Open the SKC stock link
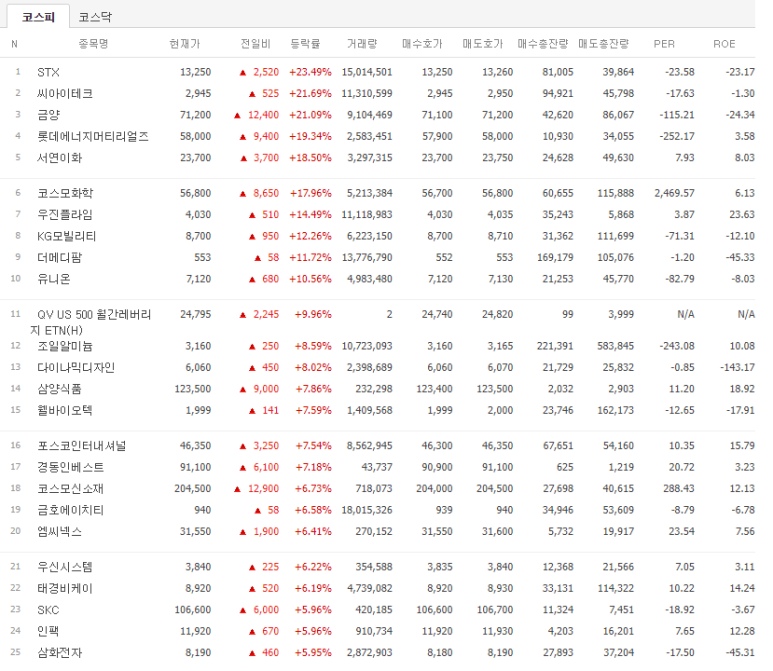Screen dimensions: 773x671 (48, 610)
